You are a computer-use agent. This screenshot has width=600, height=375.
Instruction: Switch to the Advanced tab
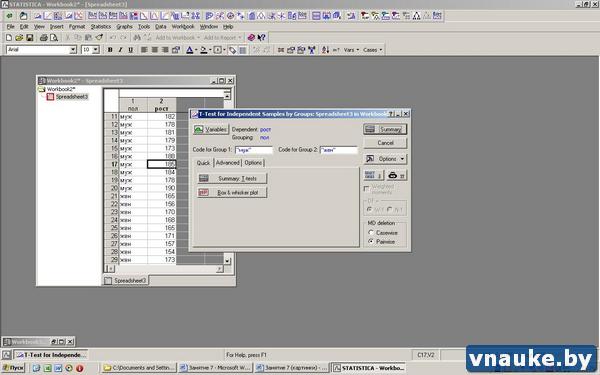228,163
